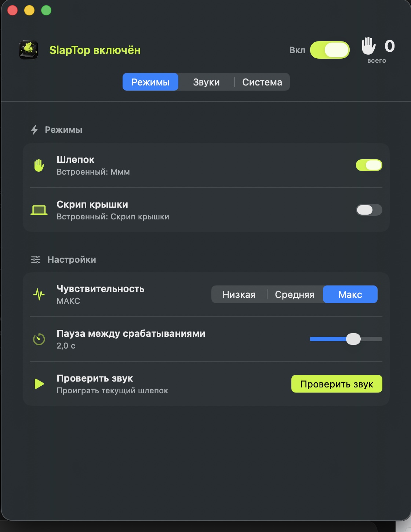Open the Звуки tab
The width and height of the screenshot is (411, 532).
click(206, 82)
